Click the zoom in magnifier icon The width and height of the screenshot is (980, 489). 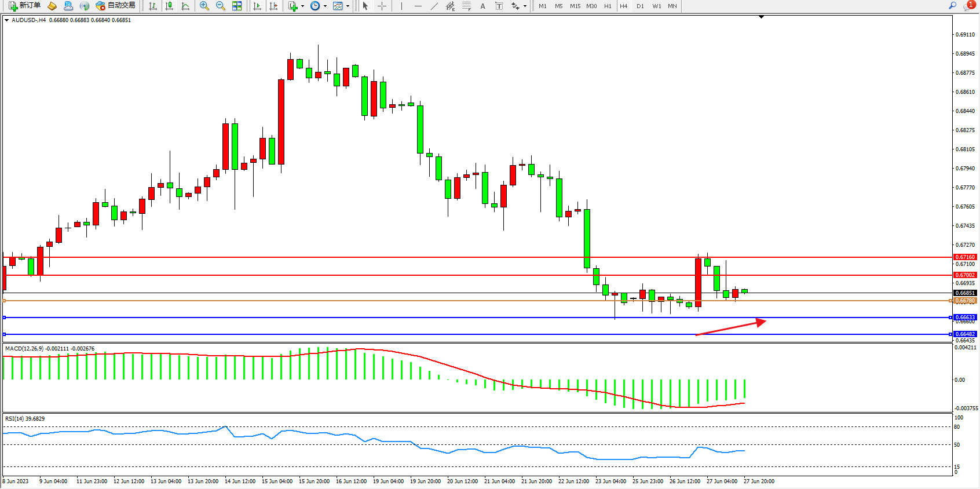[204, 6]
